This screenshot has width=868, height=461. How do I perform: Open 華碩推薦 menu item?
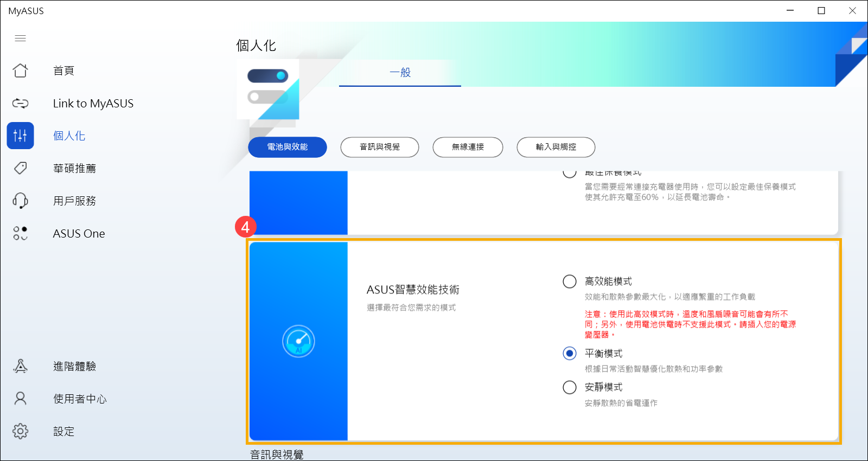click(x=74, y=168)
